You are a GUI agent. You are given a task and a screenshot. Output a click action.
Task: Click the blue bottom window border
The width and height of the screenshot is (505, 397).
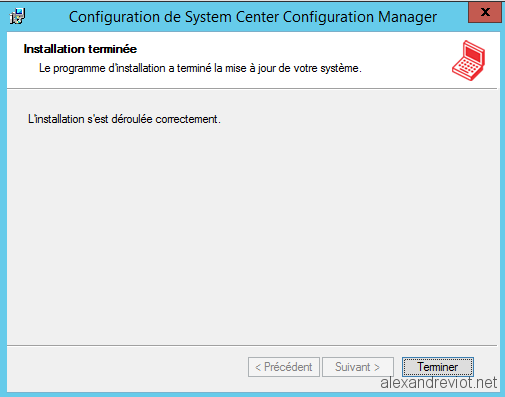coord(252,394)
